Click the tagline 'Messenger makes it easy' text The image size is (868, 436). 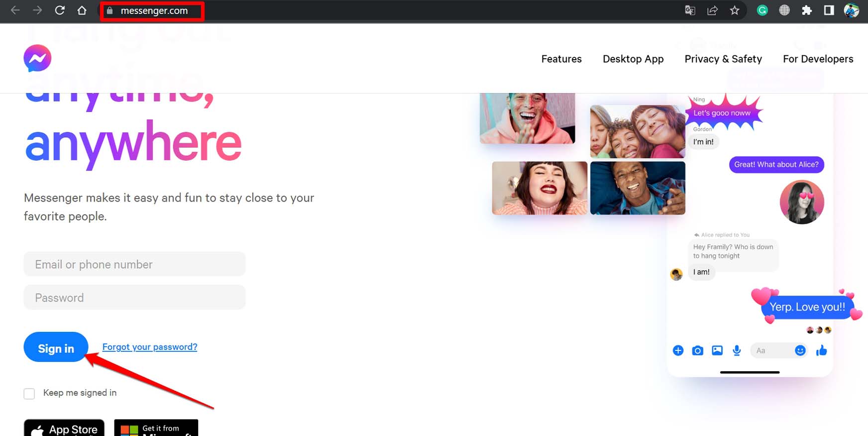coord(169,207)
